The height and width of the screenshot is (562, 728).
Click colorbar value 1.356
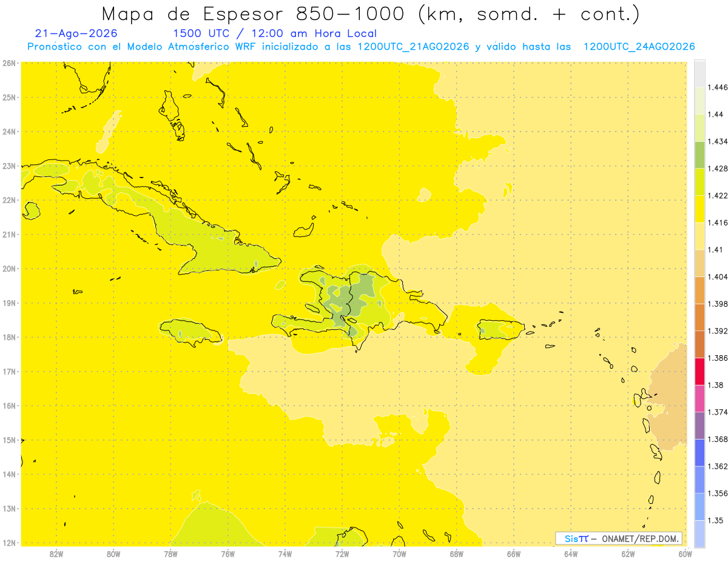point(718,493)
